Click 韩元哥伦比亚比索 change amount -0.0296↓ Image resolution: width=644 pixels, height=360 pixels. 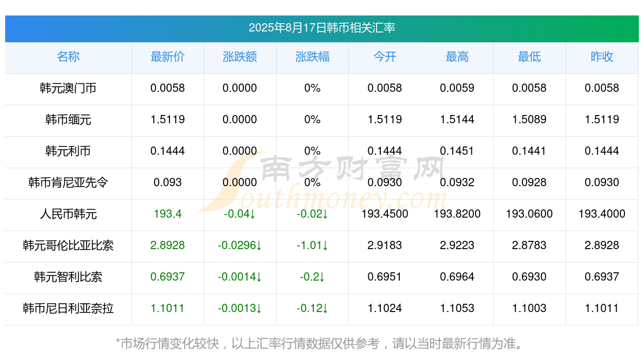pos(240,246)
